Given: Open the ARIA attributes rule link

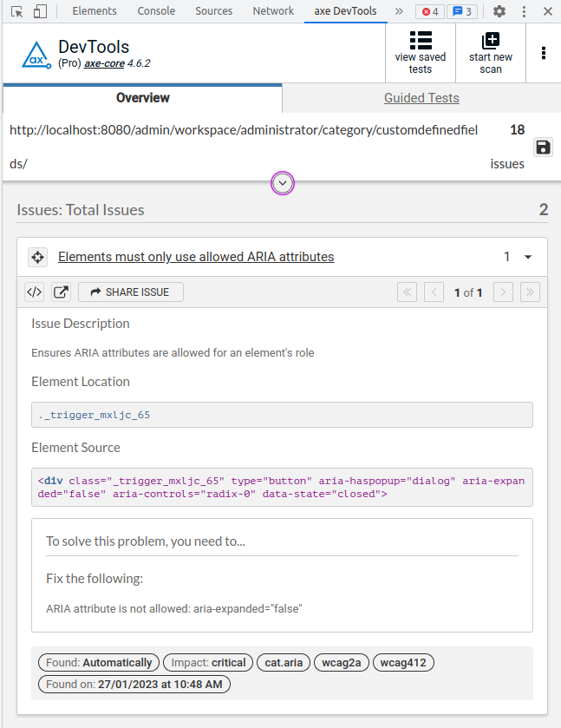Looking at the screenshot, I should pyautogui.click(x=196, y=257).
